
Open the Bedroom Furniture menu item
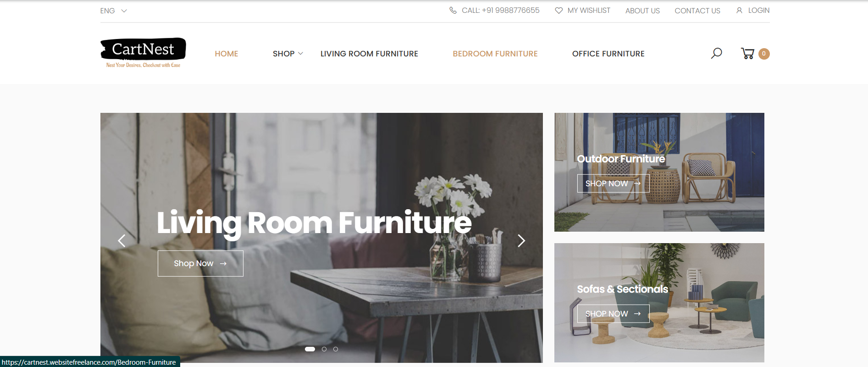tap(495, 54)
